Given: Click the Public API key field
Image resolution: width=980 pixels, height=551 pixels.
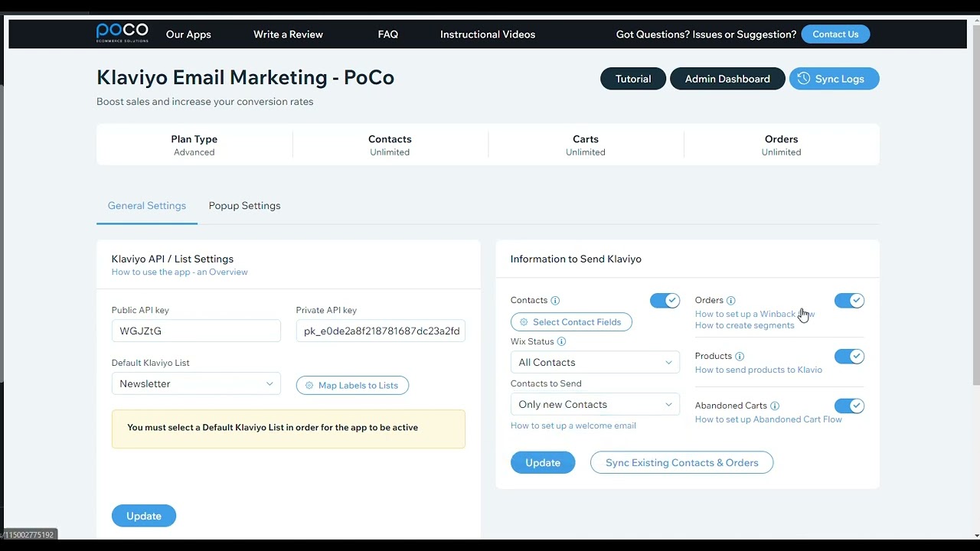Looking at the screenshot, I should tap(196, 331).
